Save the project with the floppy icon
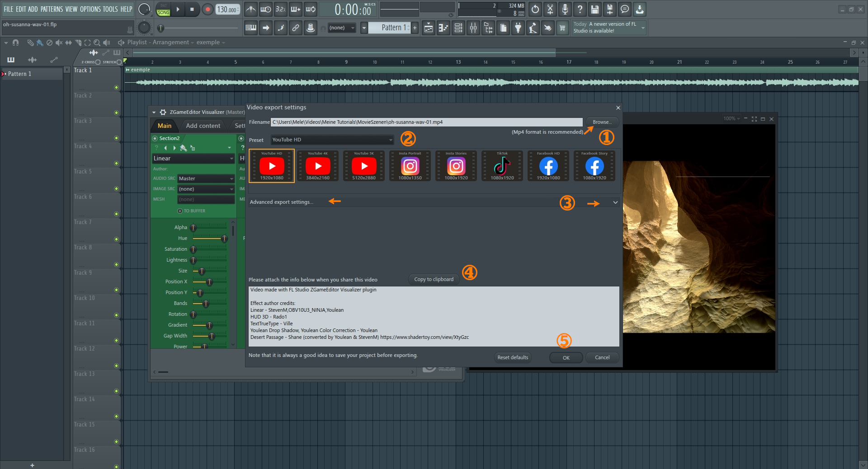Viewport: 868px width, 469px height. [595, 9]
